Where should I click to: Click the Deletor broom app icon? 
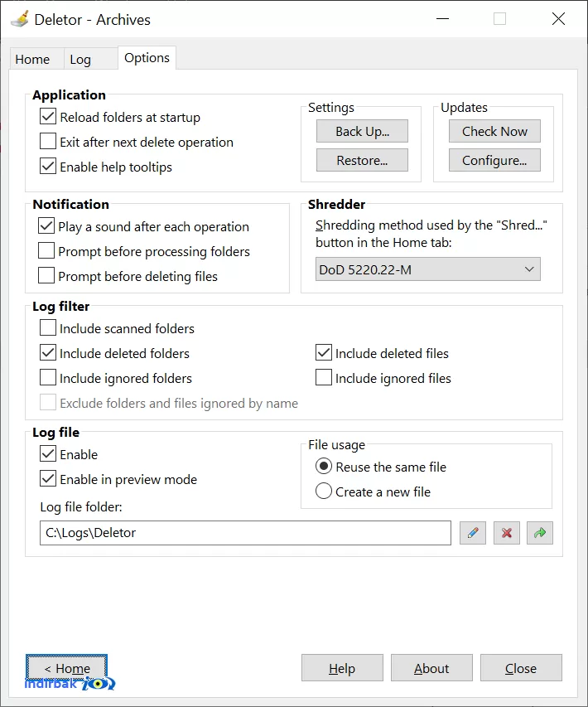pyautogui.click(x=19, y=19)
